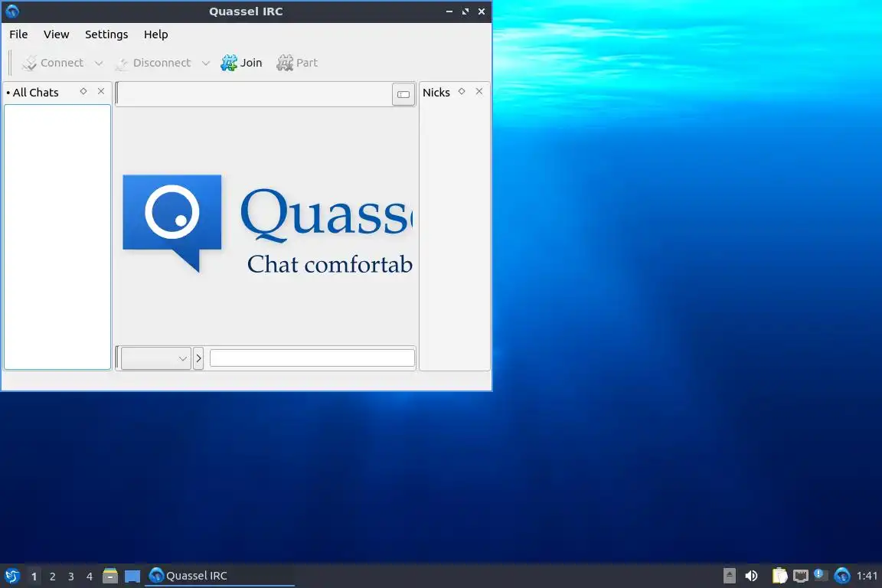Click the Part channel button
882x588 pixels.
click(297, 63)
